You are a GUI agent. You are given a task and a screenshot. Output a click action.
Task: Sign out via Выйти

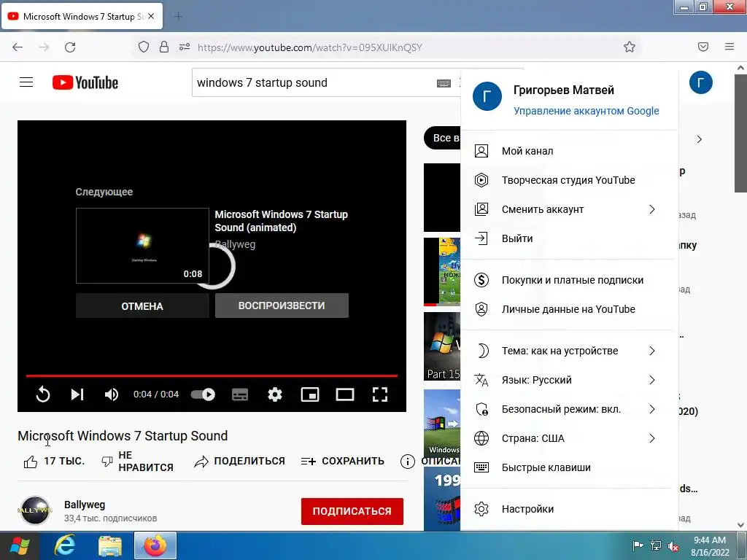(569, 238)
